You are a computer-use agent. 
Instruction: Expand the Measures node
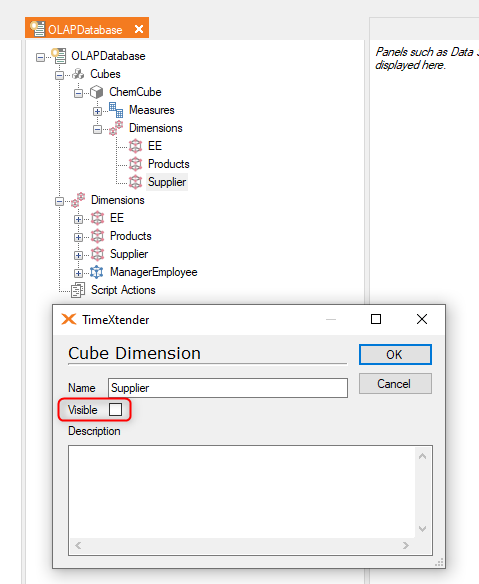tap(97, 111)
